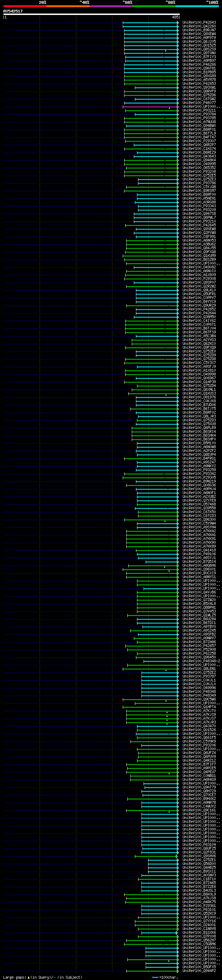Open hit UniRef100_B6RF01
The height and width of the screenshot is (980, 222).
click(199, 130)
